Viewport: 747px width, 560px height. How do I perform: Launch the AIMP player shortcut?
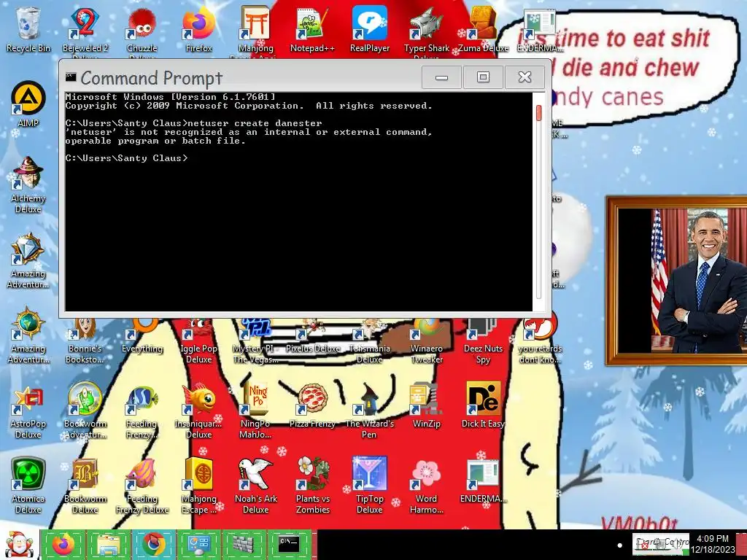pyautogui.click(x=28, y=104)
